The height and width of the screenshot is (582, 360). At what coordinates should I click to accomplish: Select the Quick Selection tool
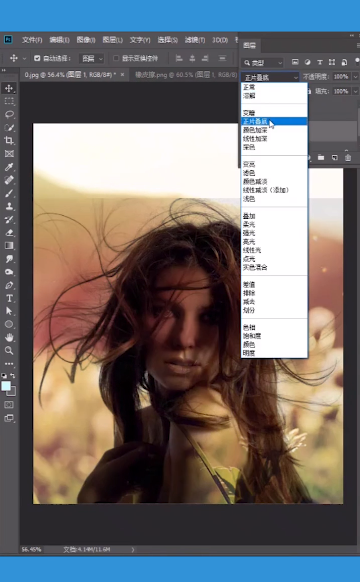point(9,128)
